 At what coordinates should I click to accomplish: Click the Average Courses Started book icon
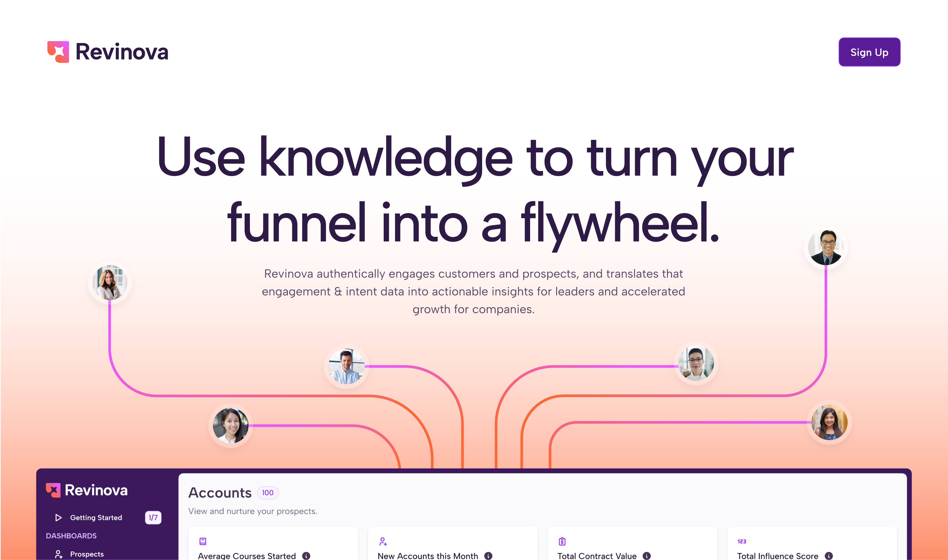[203, 541]
